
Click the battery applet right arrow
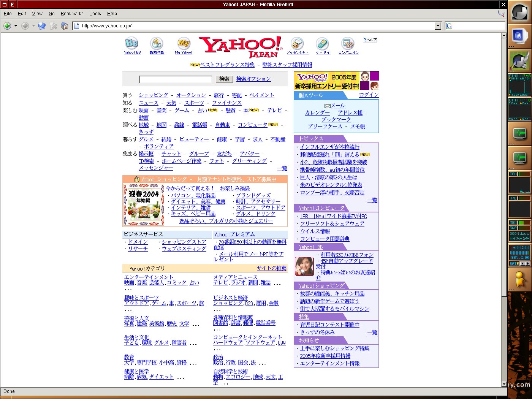[528, 263]
